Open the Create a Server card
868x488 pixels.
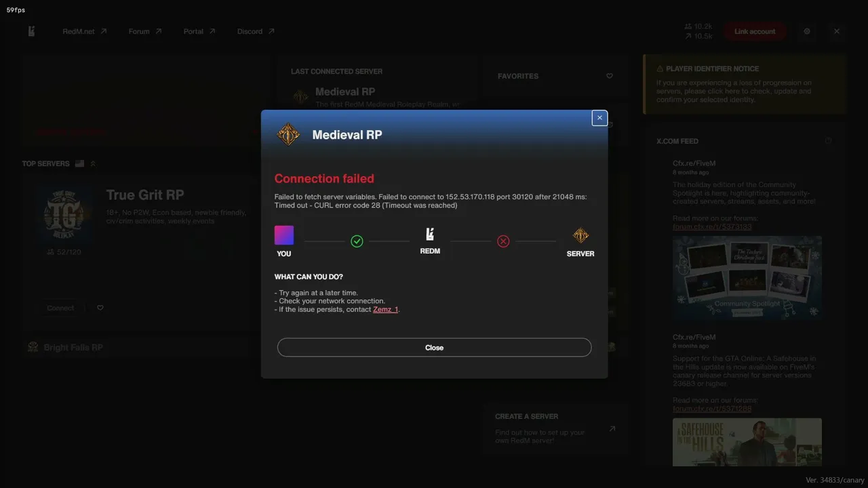click(x=555, y=428)
